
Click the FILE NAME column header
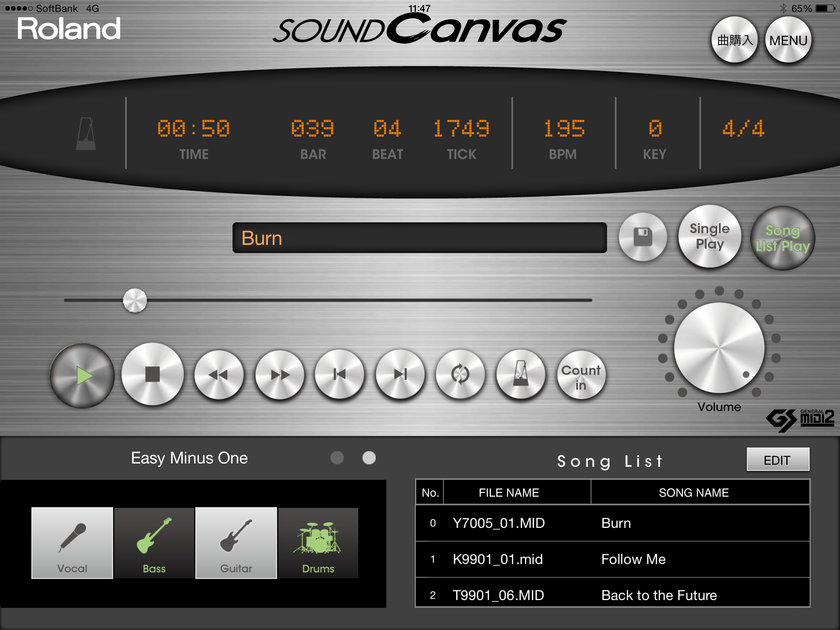click(x=517, y=492)
